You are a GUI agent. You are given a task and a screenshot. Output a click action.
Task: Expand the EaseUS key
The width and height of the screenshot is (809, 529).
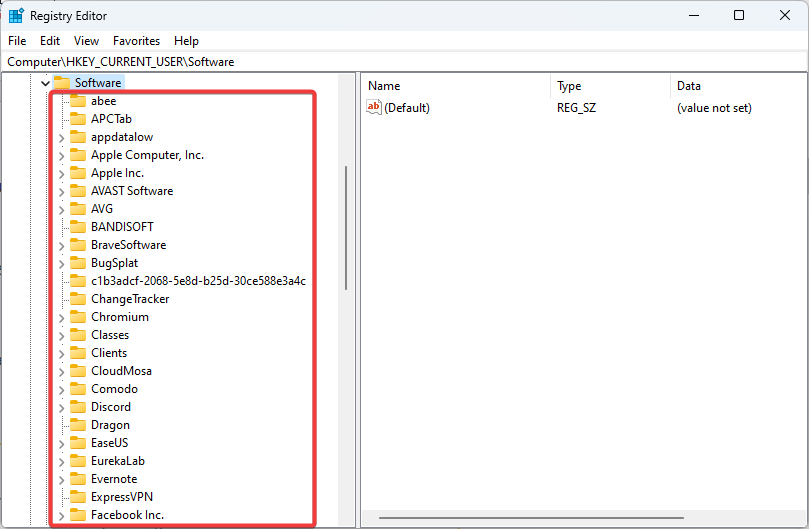pyautogui.click(x=61, y=443)
